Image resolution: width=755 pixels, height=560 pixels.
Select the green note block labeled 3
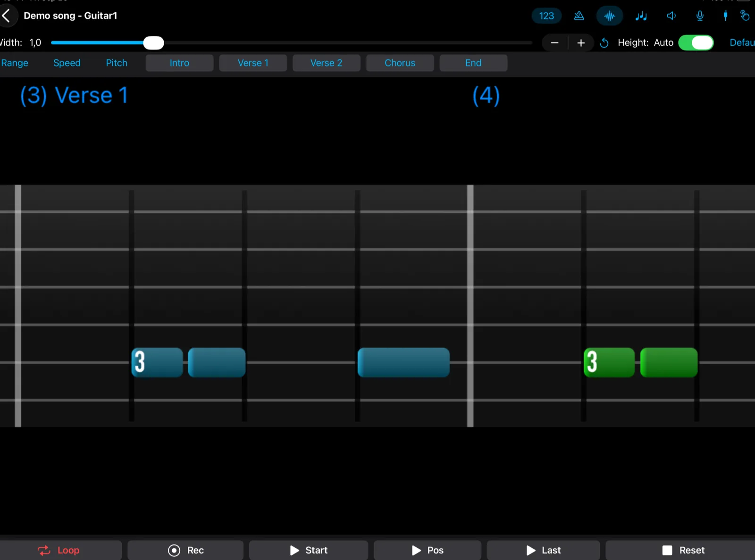609,362
